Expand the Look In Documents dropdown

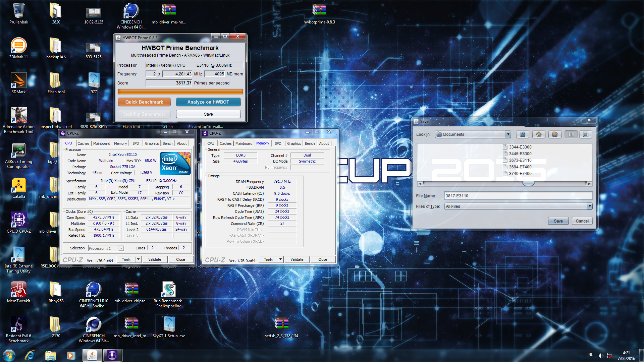pos(508,134)
